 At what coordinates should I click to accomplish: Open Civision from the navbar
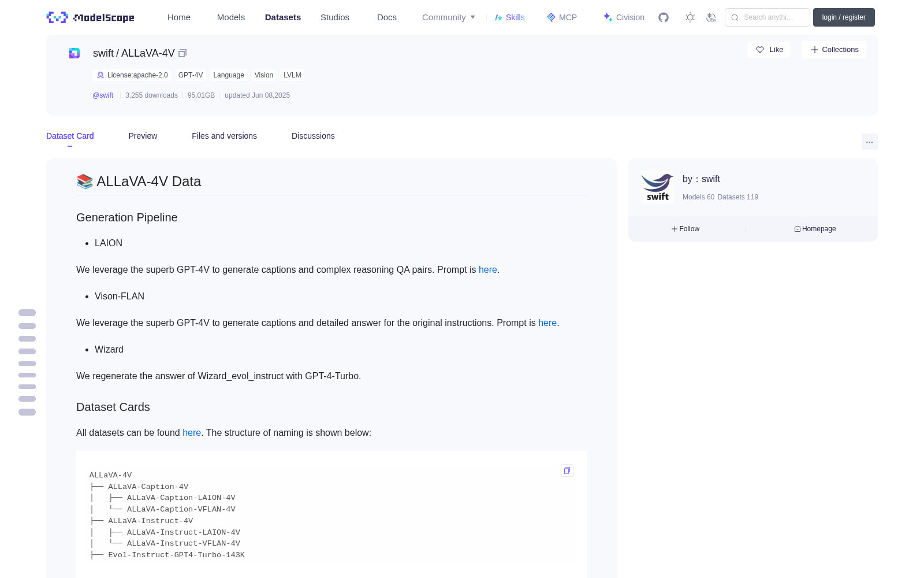[x=624, y=17]
